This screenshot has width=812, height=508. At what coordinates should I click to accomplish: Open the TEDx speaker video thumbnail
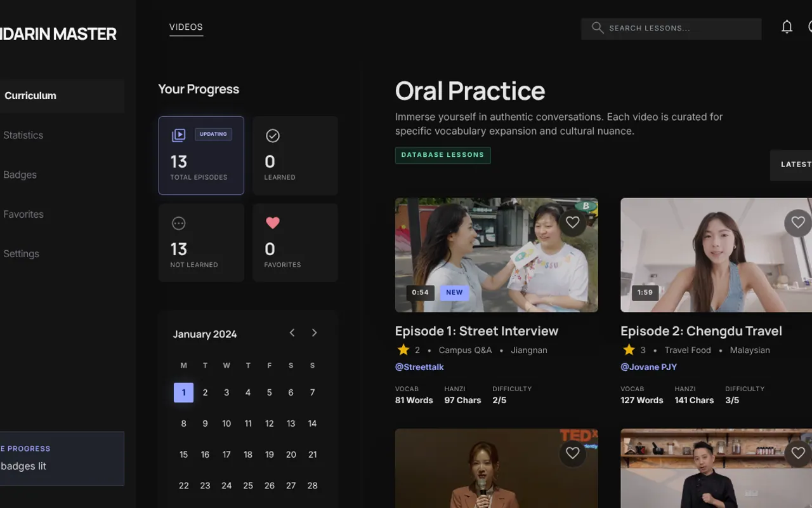click(x=497, y=469)
